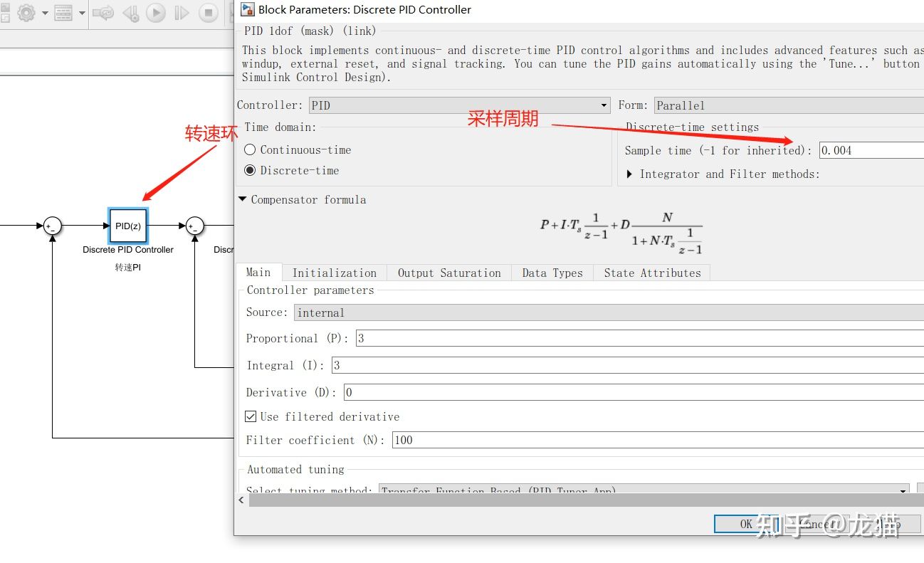Click the dialog horizontal scrollbar
Image resolution: width=924 pixels, height=563 pixels.
[x=586, y=500]
